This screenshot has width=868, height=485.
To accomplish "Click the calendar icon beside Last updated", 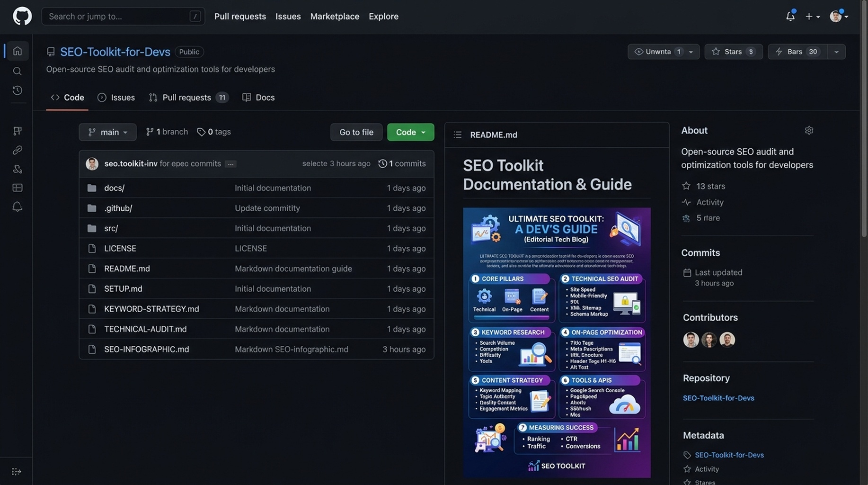I will click(687, 273).
